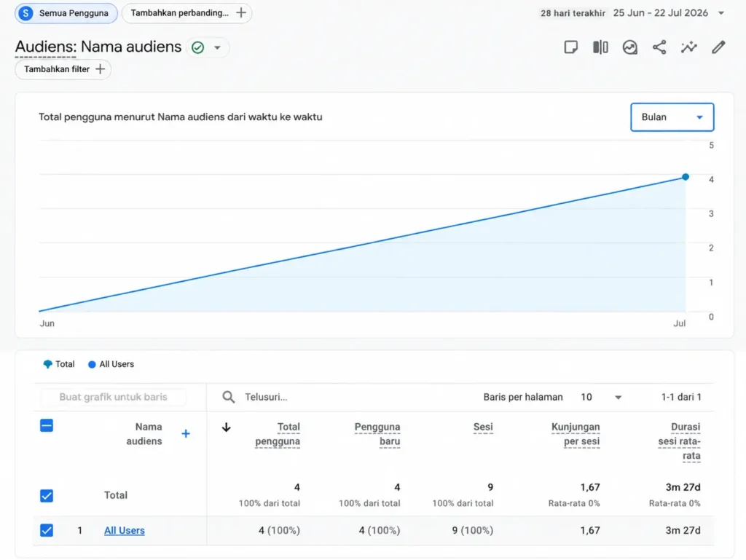Click the Pengguna baru column header

[x=377, y=434]
